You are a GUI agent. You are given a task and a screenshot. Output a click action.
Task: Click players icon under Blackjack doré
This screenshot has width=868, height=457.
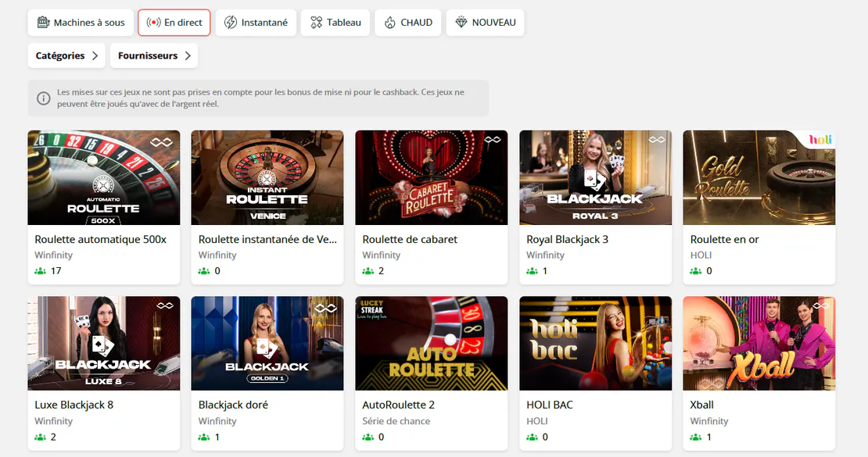coord(204,437)
